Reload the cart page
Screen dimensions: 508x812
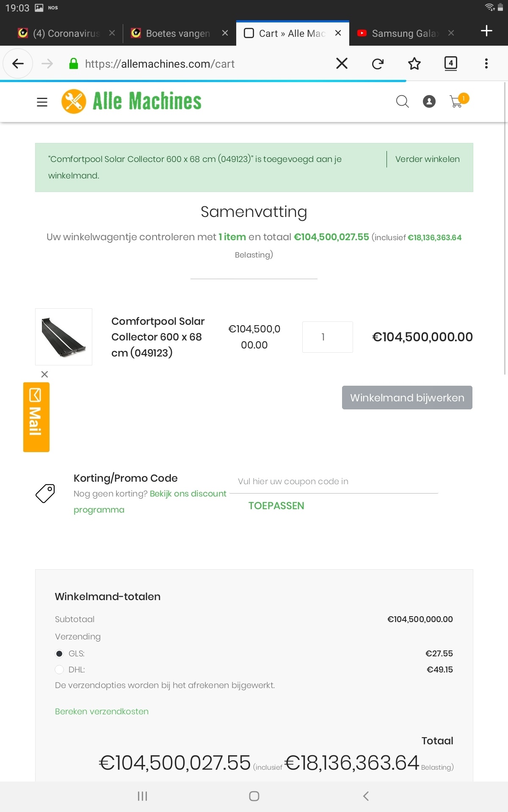click(378, 64)
